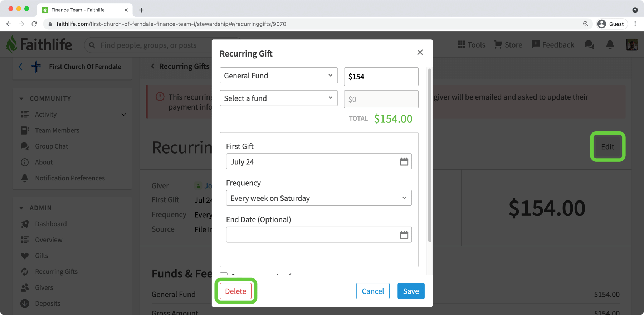
Task: Open the Select a fund dropdown
Action: point(279,98)
